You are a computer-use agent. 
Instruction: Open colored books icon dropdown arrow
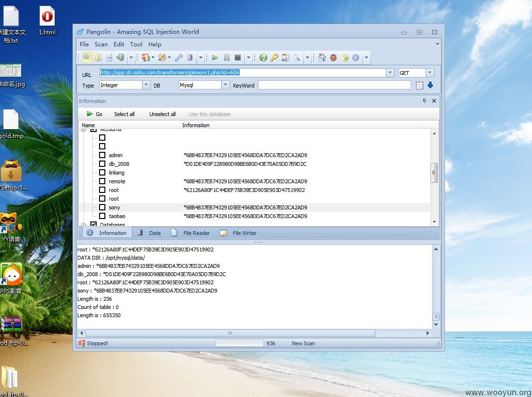pos(153,58)
